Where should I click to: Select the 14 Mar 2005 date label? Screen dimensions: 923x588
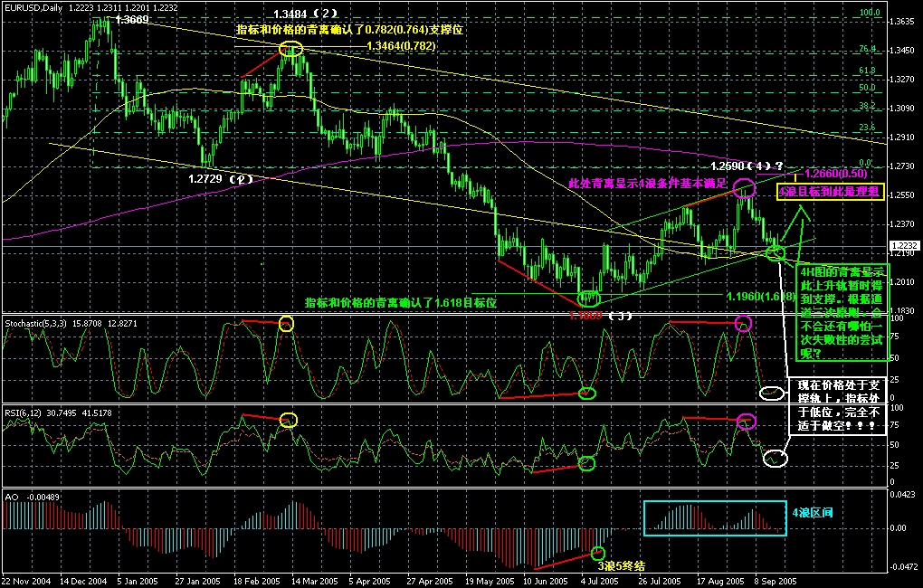coord(314,582)
